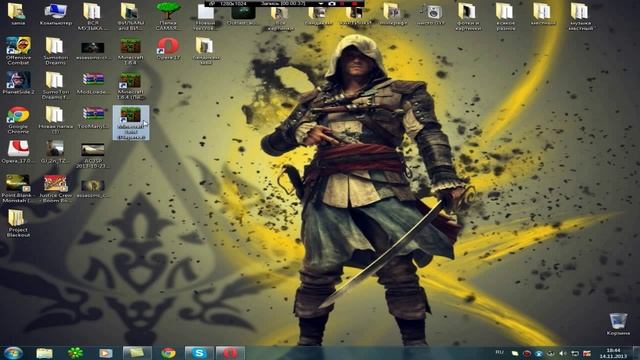Select the Opera 17 shortcut with red O
The image size is (640, 360).
[168, 48]
